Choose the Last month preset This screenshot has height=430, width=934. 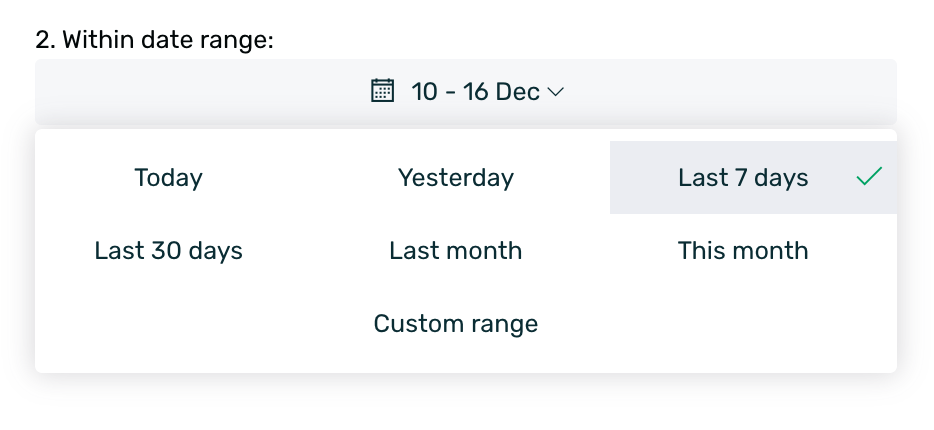click(x=456, y=250)
